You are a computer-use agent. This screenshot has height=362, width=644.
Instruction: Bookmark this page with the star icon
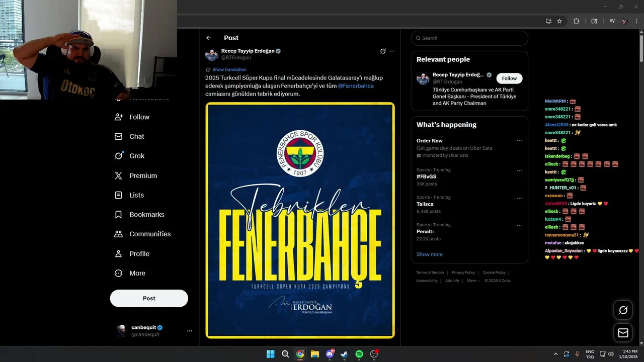559,21
